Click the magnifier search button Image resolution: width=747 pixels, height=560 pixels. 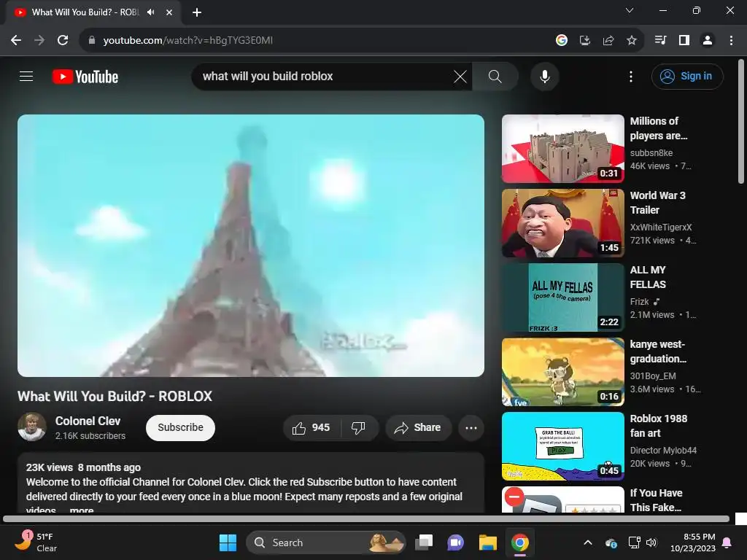(x=495, y=76)
